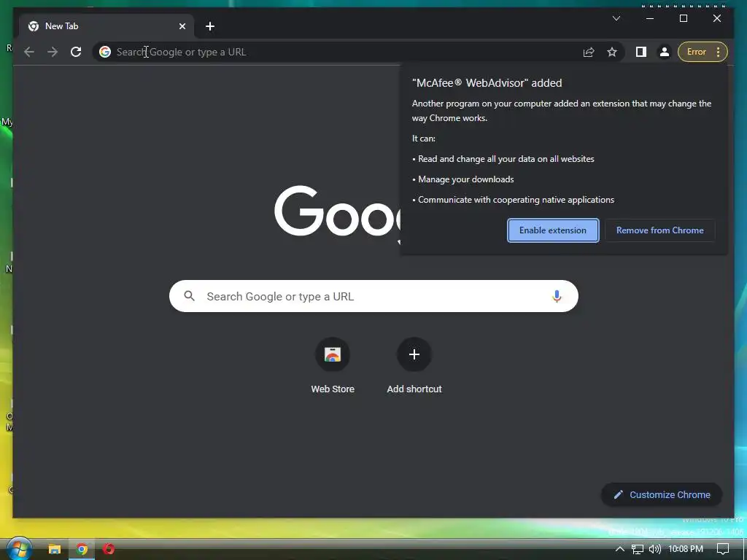Share this page icon in address bar
The image size is (747, 560).
(589, 52)
